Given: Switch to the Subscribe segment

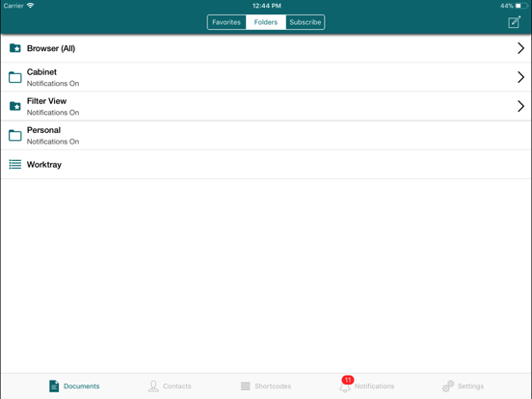Looking at the screenshot, I should coord(305,22).
